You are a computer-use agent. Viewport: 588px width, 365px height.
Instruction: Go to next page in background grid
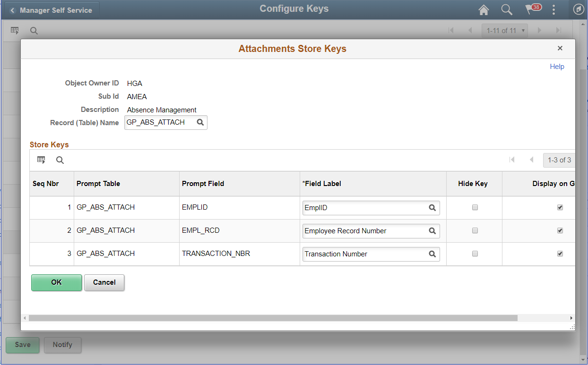pos(539,31)
